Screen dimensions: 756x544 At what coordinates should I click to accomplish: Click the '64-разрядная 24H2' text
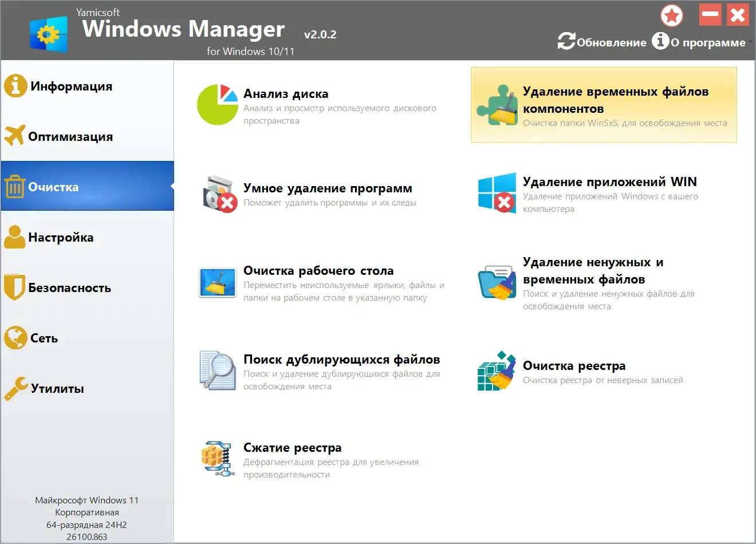[87, 525]
